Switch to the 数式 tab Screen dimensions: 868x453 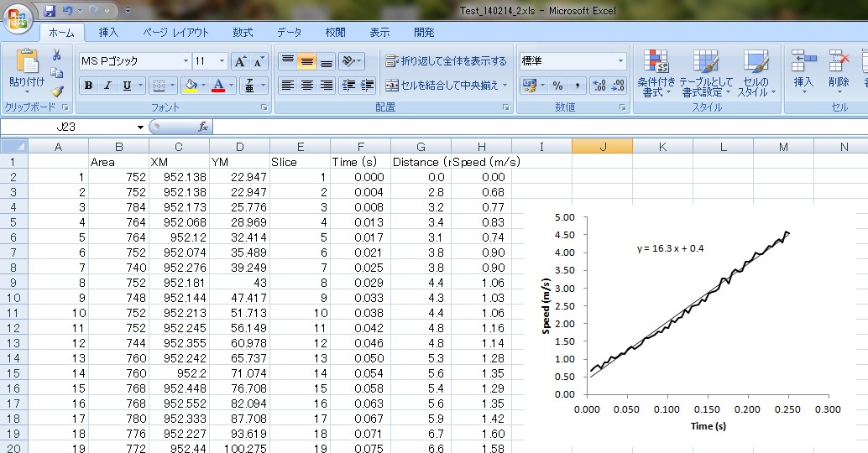[243, 33]
